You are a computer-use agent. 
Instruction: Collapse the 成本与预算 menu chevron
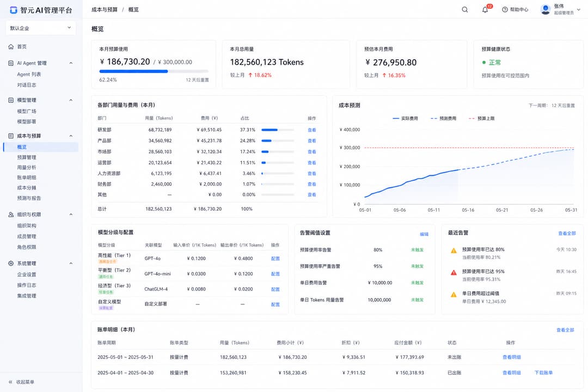(x=71, y=136)
